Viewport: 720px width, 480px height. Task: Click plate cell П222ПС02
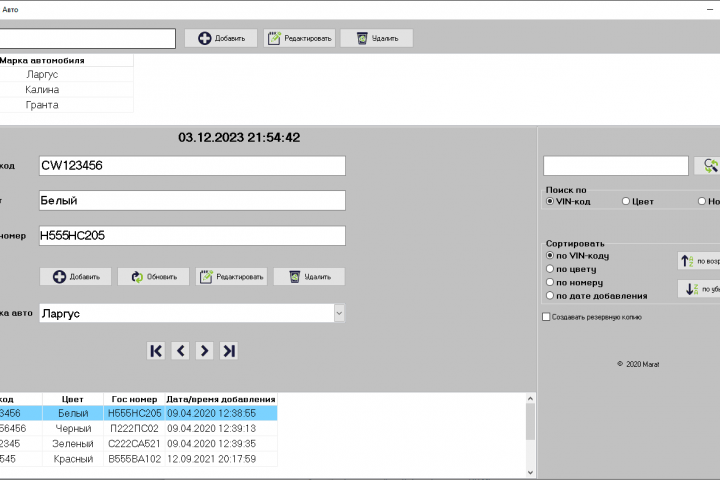click(134, 428)
